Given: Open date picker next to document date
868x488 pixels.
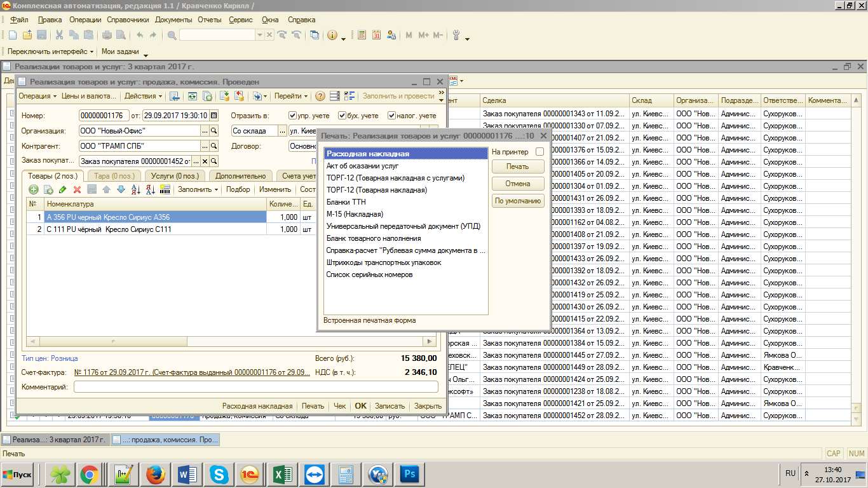Looking at the screenshot, I should (214, 116).
